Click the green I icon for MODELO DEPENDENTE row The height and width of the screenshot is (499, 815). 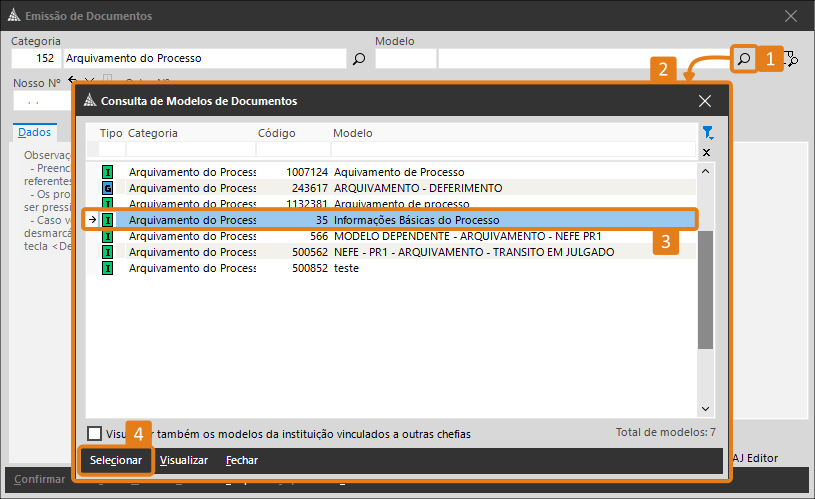(108, 236)
